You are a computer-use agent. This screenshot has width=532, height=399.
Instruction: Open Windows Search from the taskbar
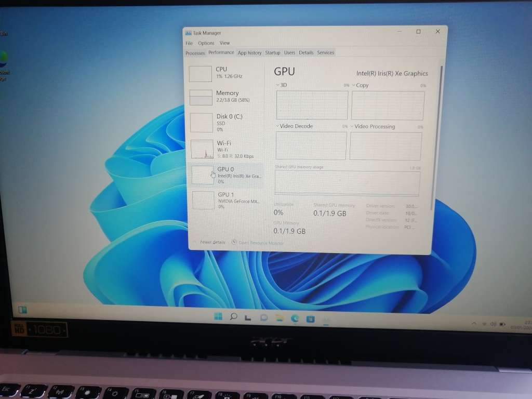[x=233, y=317]
